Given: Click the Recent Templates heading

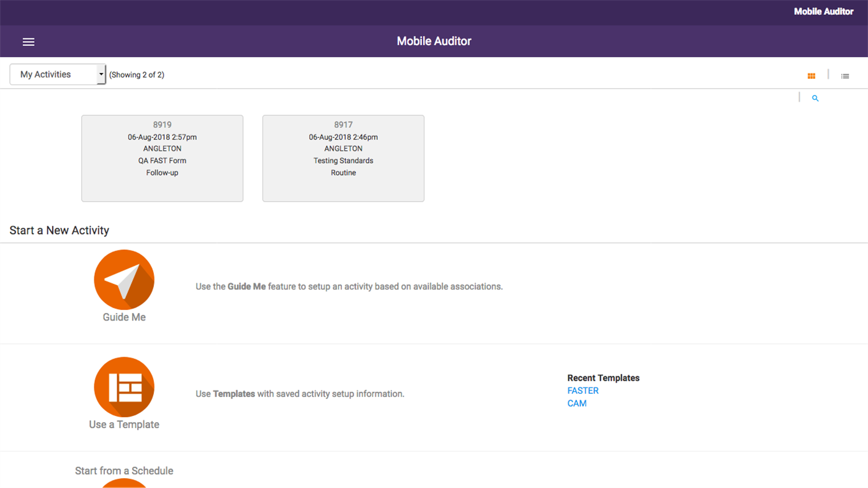Looking at the screenshot, I should (x=603, y=378).
